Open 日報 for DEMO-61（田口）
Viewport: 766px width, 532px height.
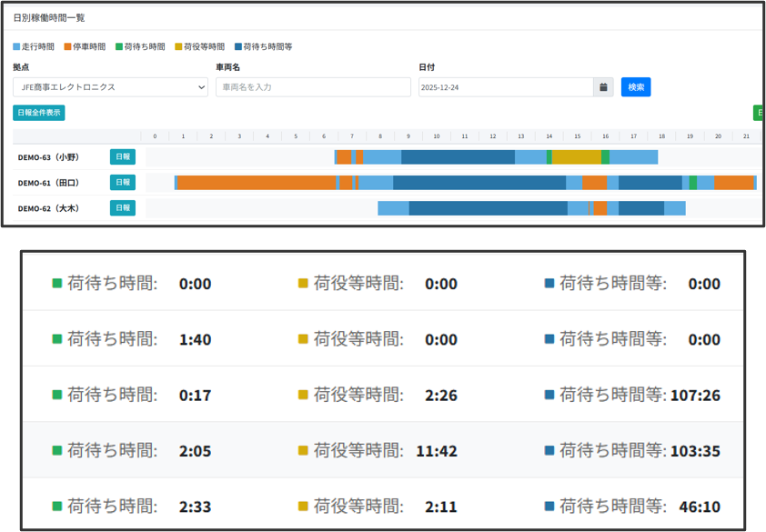(123, 182)
